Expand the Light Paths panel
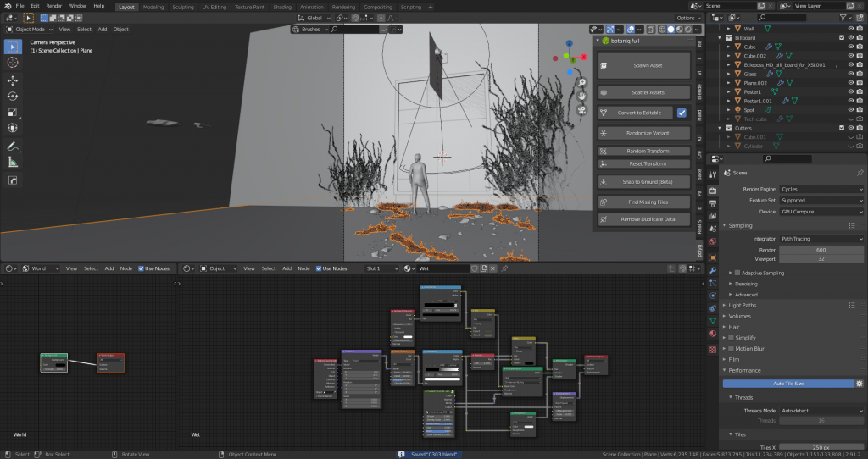This screenshot has height=459, width=868. (x=743, y=305)
